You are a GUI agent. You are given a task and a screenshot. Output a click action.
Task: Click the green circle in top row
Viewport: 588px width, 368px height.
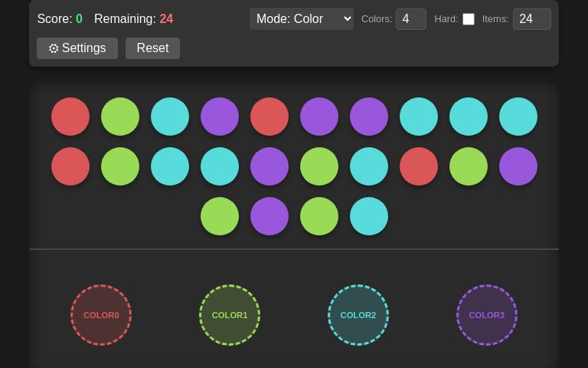coord(120,117)
